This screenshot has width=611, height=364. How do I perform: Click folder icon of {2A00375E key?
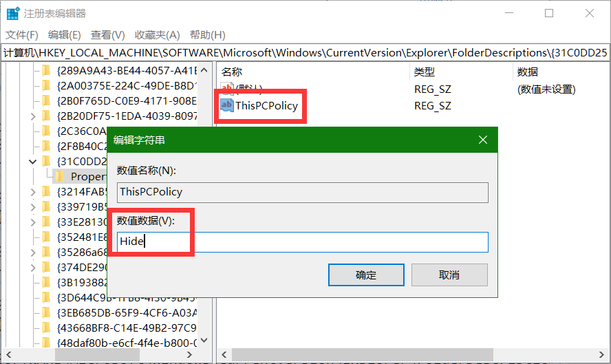[x=46, y=85]
